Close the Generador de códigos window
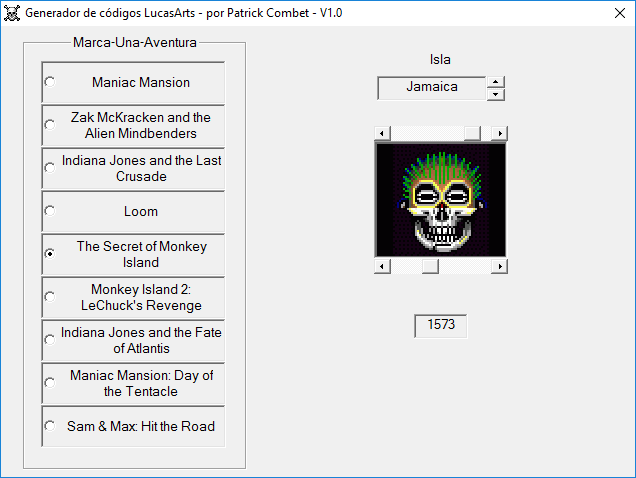Viewport: 636px width, 478px height. point(619,13)
